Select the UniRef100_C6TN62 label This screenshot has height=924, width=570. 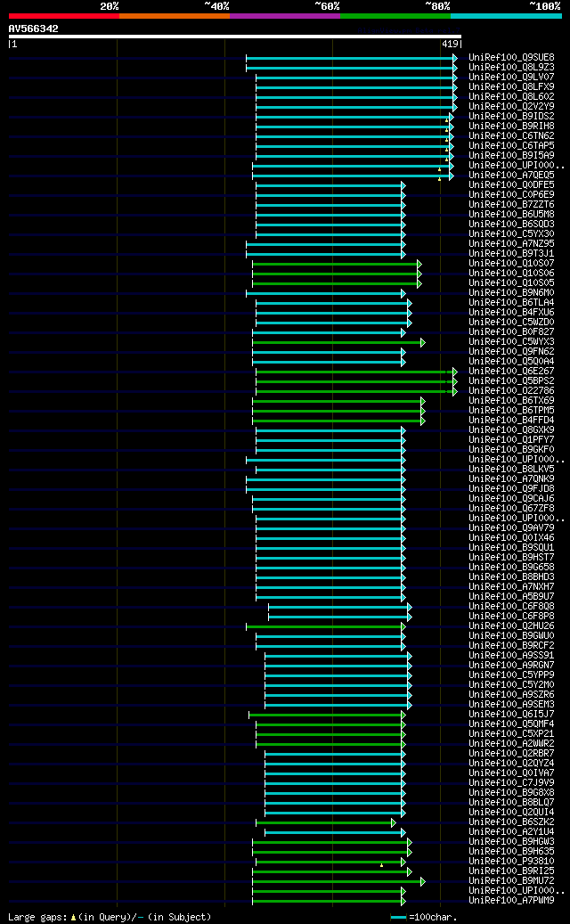(511, 136)
